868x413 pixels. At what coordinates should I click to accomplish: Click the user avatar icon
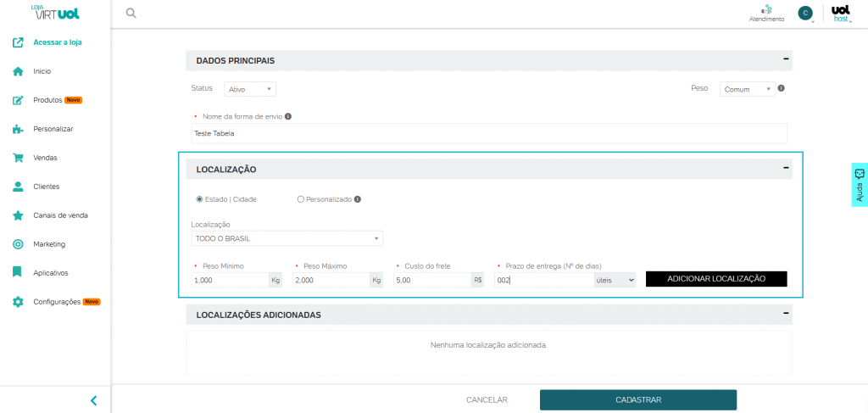805,13
